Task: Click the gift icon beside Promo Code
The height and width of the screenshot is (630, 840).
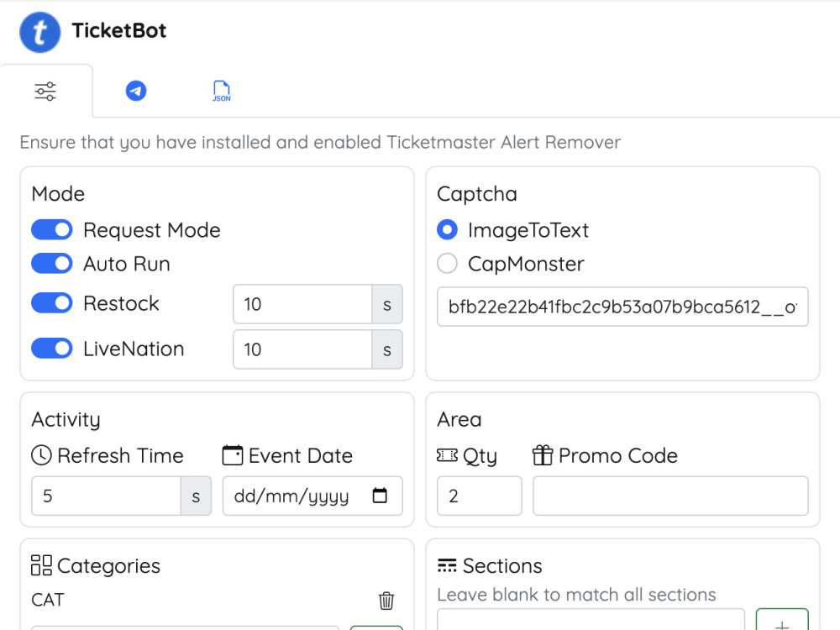Action: [x=542, y=455]
